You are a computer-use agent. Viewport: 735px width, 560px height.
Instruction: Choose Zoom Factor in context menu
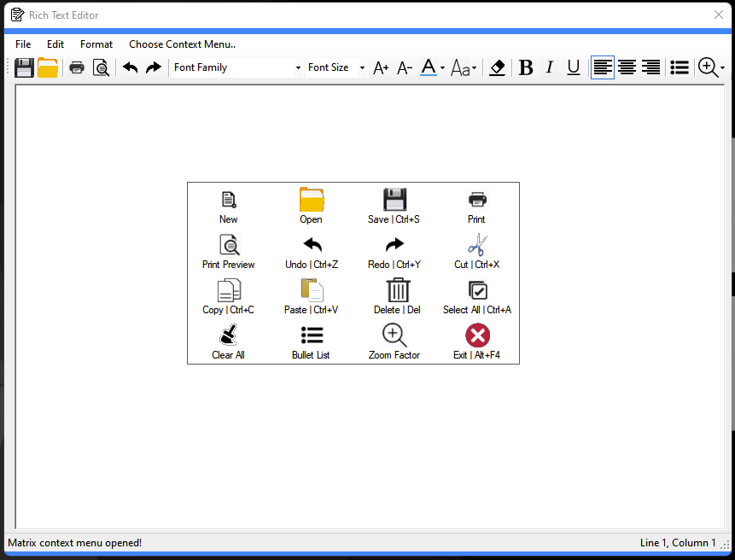point(394,341)
